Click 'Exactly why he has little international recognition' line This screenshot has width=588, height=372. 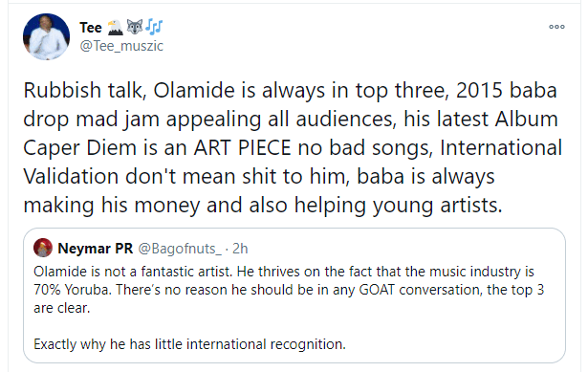pyautogui.click(x=189, y=344)
